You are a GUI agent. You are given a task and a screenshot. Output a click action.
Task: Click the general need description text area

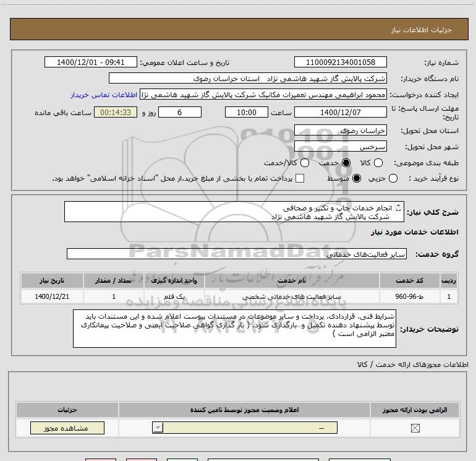click(234, 212)
